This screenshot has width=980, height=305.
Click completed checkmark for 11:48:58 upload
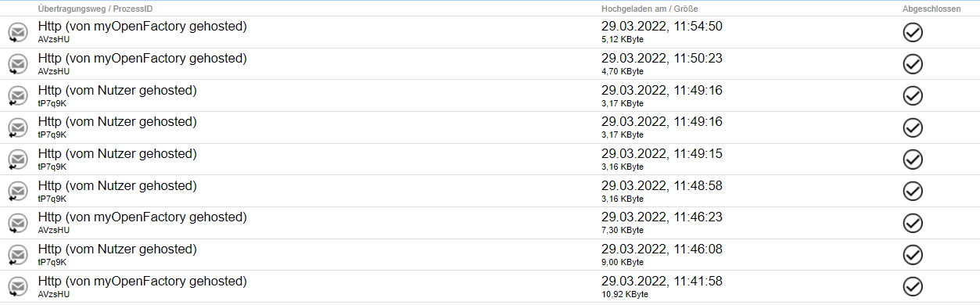tap(913, 192)
